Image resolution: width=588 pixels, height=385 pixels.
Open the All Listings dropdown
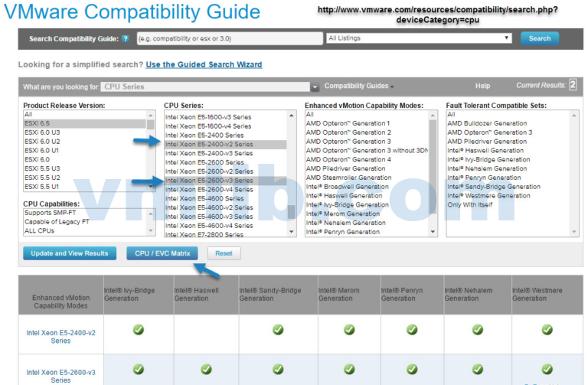click(419, 38)
